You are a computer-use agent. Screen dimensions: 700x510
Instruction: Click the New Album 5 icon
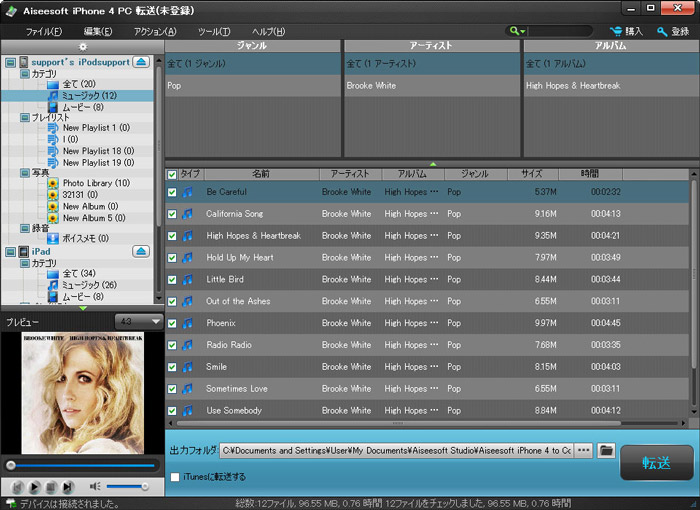(53, 218)
